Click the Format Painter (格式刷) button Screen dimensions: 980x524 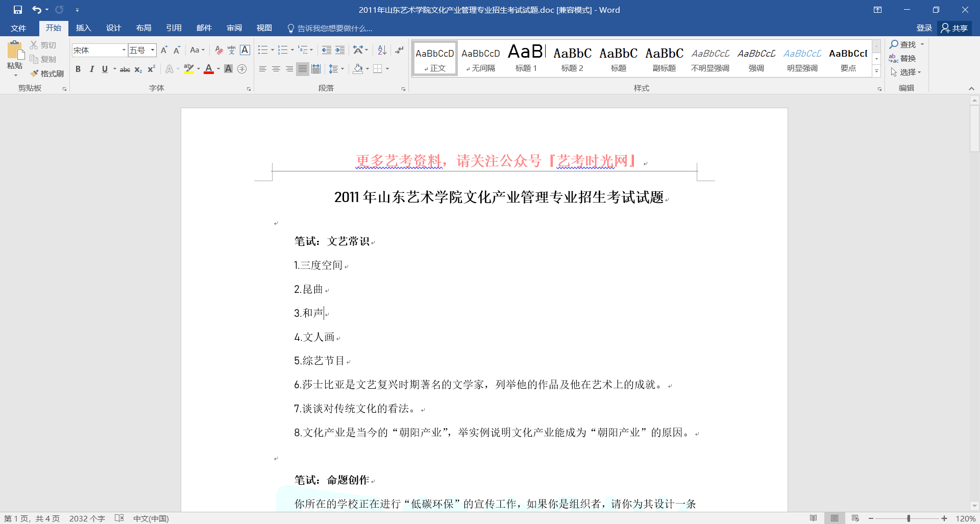pos(47,73)
